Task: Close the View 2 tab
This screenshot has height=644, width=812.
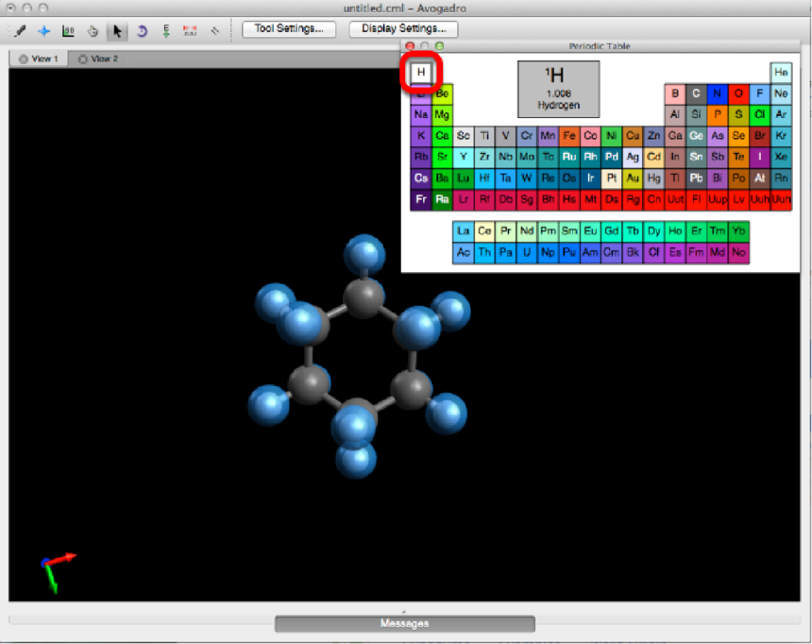Action: point(83,59)
